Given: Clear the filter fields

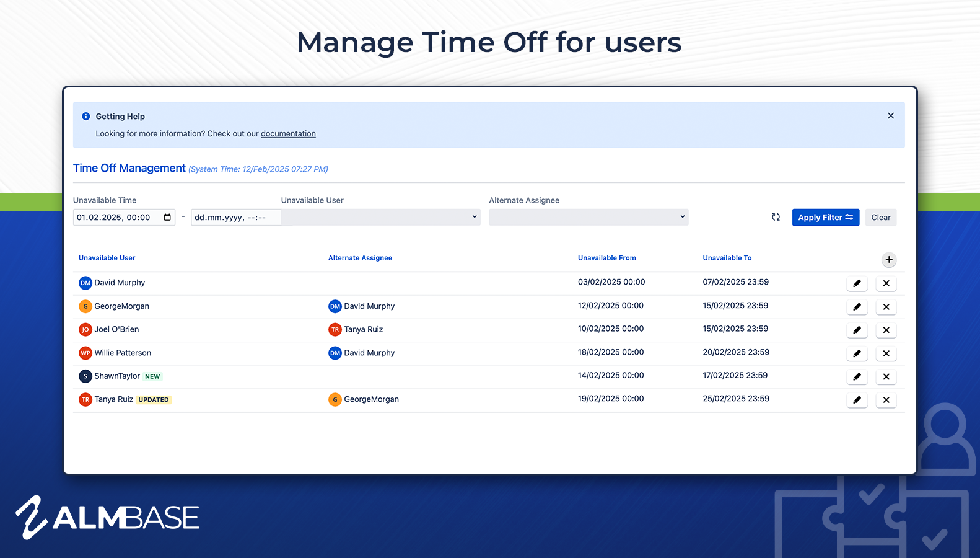Looking at the screenshot, I should pos(881,217).
